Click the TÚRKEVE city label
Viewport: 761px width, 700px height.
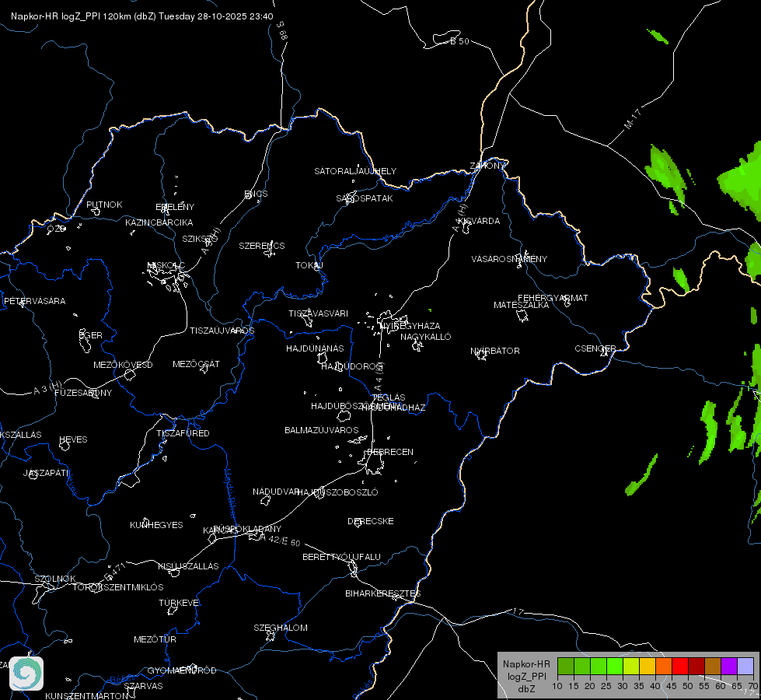point(180,602)
